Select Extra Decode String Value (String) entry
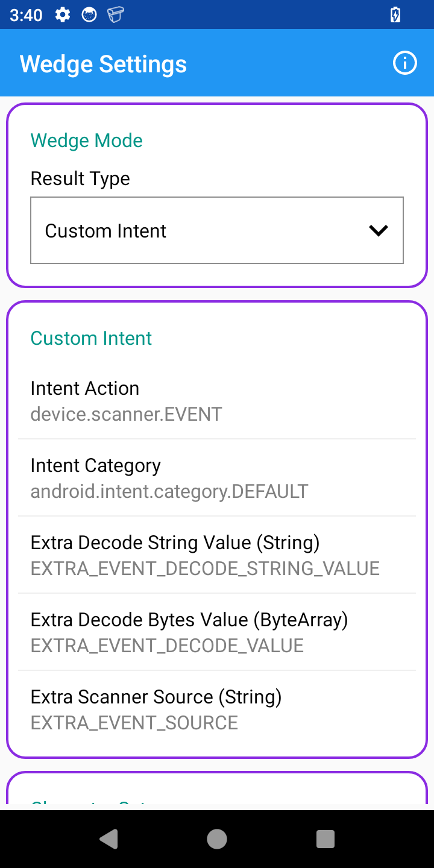The image size is (434, 868). click(x=217, y=555)
